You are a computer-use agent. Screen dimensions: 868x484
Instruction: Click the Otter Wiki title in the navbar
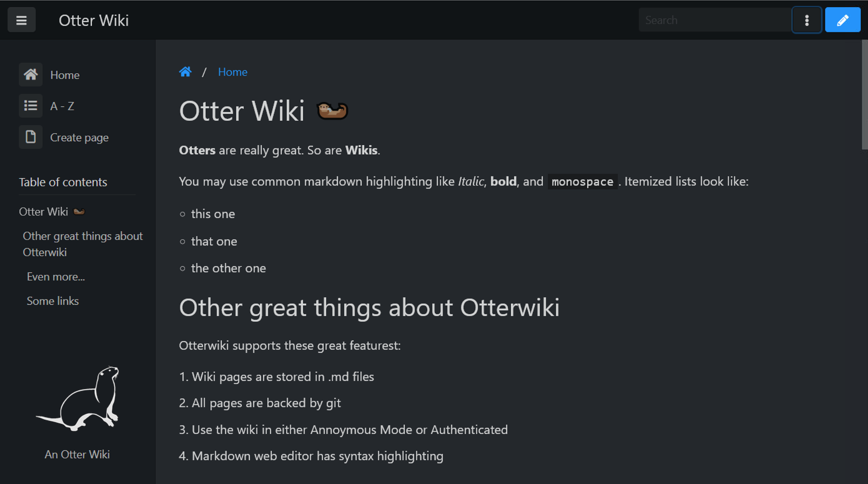[93, 20]
